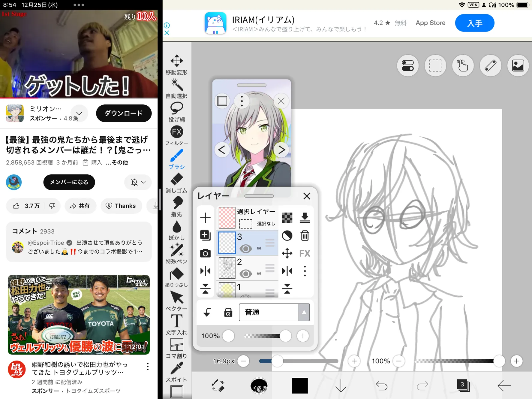Select the 移動変形 transform tool
The width and height of the screenshot is (532, 399).
(177, 65)
